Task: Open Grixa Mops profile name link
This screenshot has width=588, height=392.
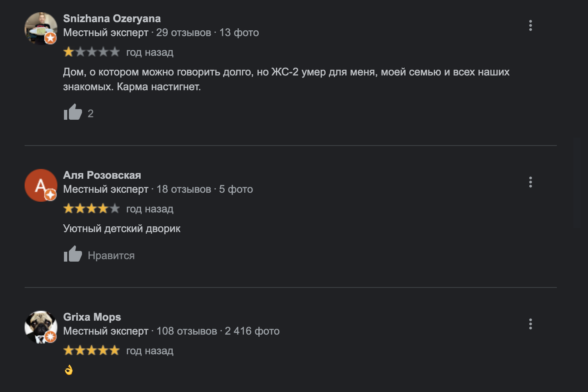Action: (x=92, y=317)
